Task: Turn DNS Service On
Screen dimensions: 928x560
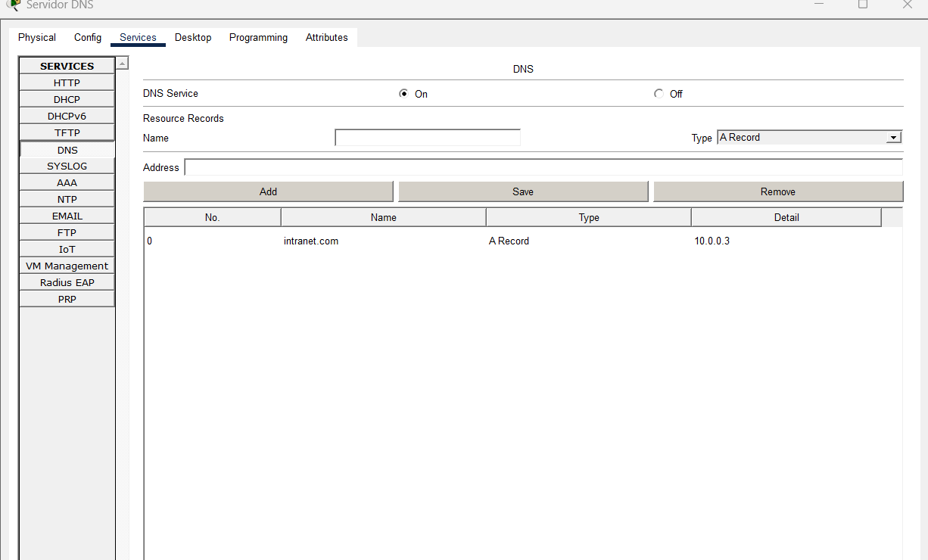Action: [x=403, y=94]
